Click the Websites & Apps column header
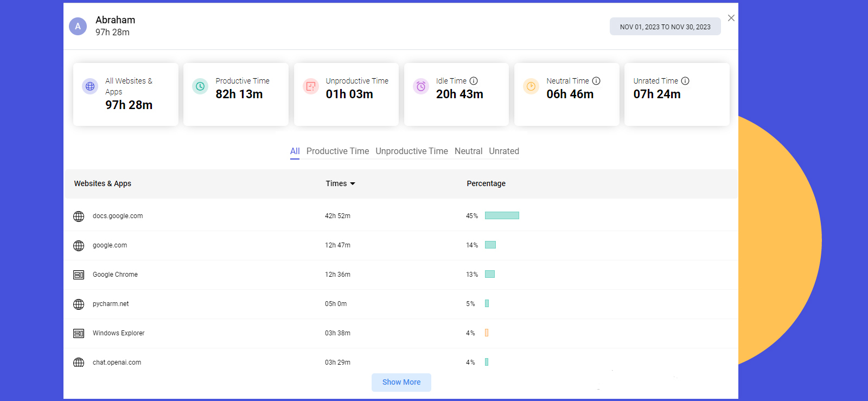 [x=103, y=183]
